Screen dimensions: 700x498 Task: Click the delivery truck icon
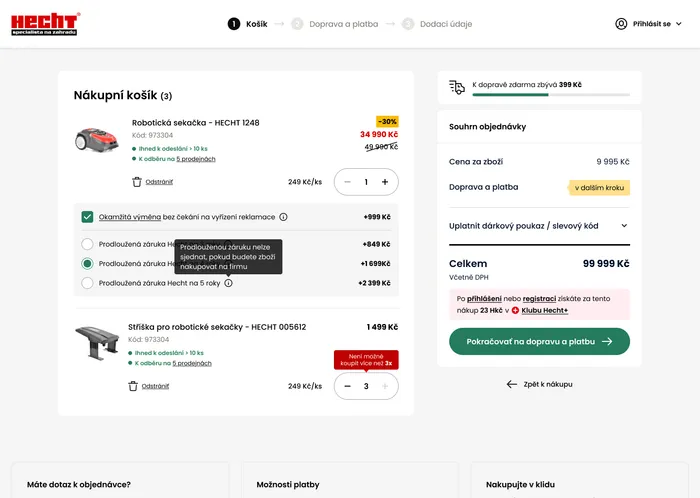pyautogui.click(x=457, y=87)
